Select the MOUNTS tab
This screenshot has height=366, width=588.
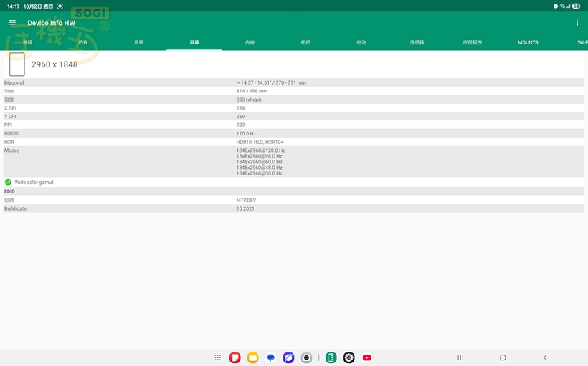(528, 42)
